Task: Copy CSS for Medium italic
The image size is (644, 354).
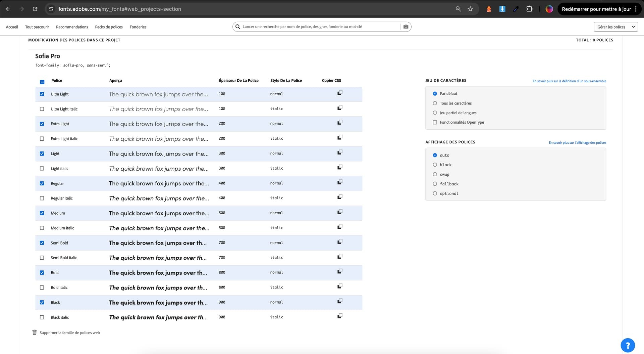Action: coord(340,227)
